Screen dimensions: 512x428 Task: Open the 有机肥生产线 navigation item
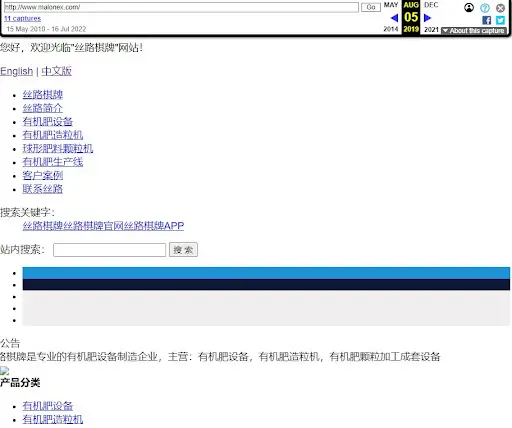tap(53, 162)
